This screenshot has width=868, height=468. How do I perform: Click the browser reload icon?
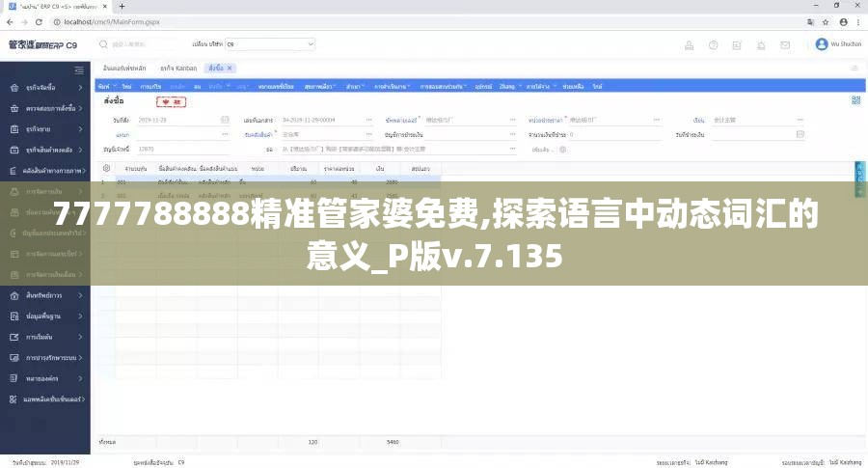pyautogui.click(x=39, y=22)
